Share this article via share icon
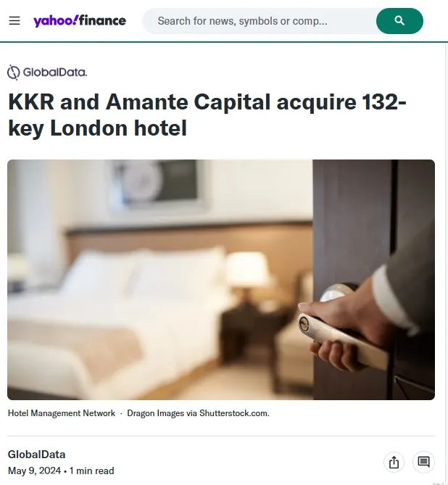Image resolution: width=448 pixels, height=485 pixels. [394, 462]
